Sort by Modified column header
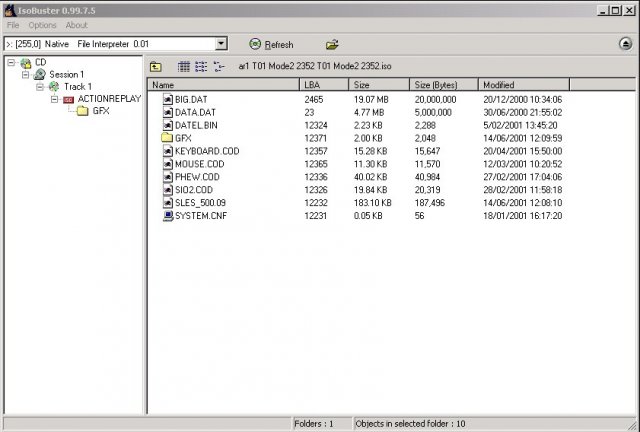The width and height of the screenshot is (640, 432). click(x=524, y=85)
